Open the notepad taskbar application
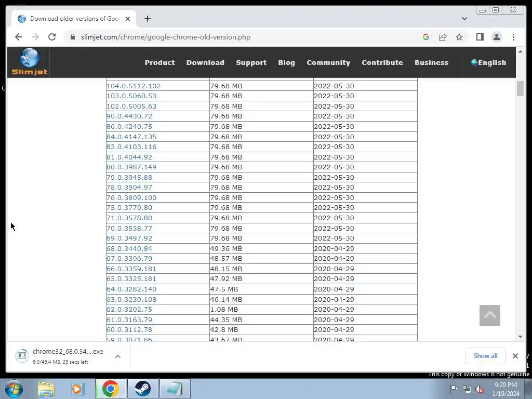The height and width of the screenshot is (399, 532). click(175, 389)
